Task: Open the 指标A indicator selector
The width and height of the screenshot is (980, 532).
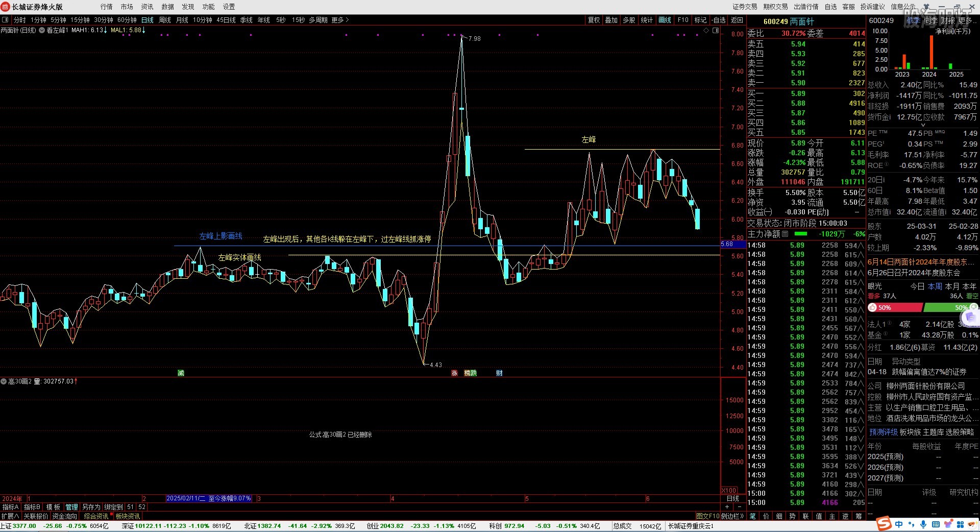Action: (10, 507)
